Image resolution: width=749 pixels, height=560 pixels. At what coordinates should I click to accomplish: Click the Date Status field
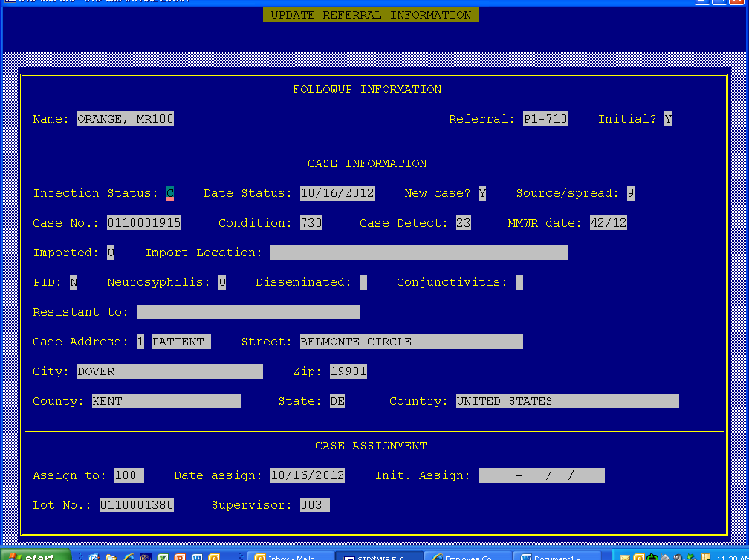click(337, 193)
